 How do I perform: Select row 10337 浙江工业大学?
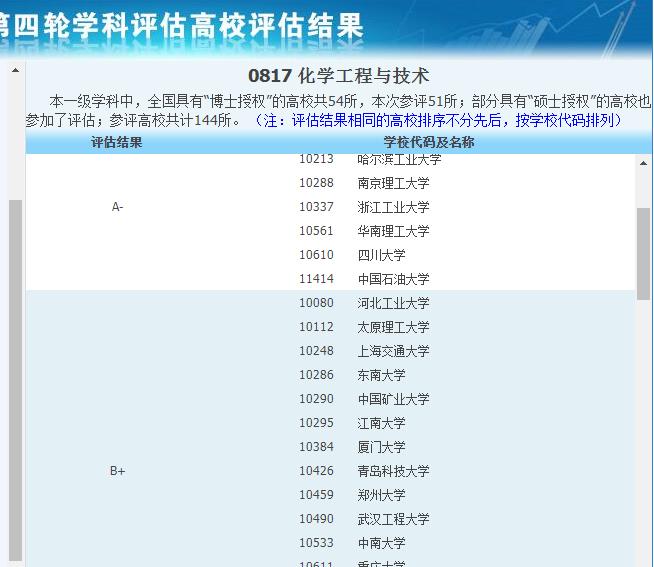[x=364, y=207]
